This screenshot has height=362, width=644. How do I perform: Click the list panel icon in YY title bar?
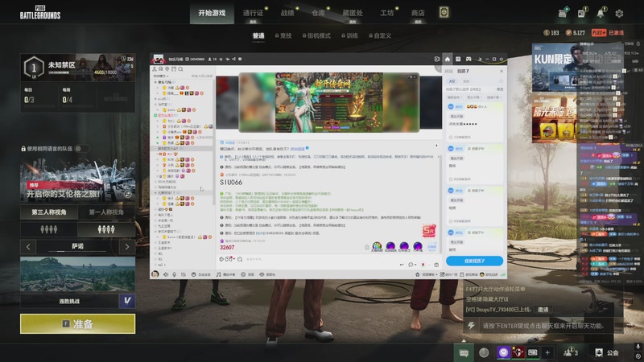point(458,59)
